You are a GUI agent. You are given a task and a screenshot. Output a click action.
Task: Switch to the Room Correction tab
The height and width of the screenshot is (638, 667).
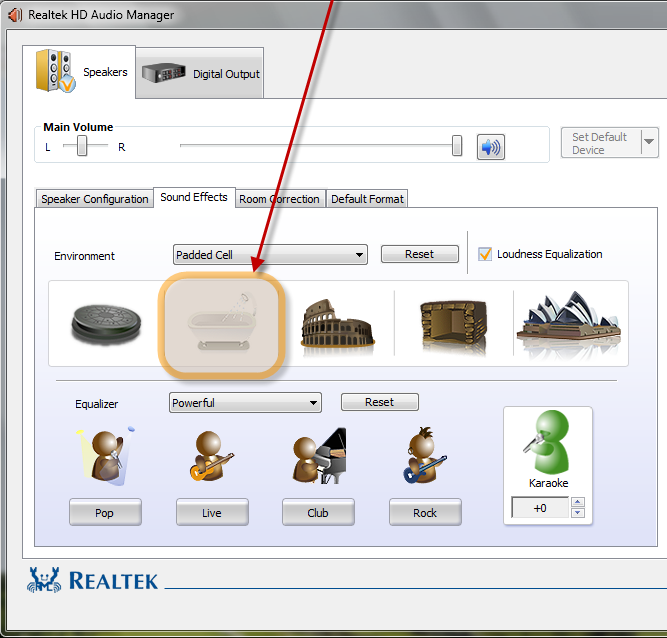[279, 199]
